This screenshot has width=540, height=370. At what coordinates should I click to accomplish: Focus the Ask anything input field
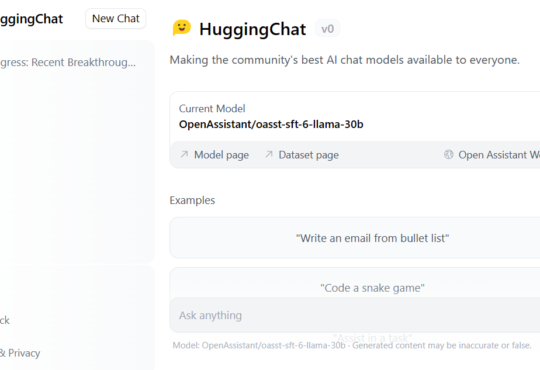point(355,315)
